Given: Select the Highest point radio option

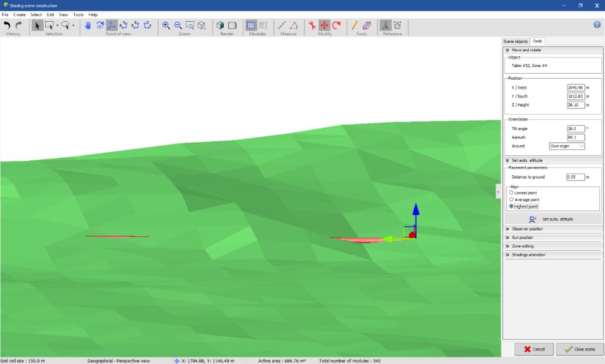Looking at the screenshot, I should click(x=512, y=207).
